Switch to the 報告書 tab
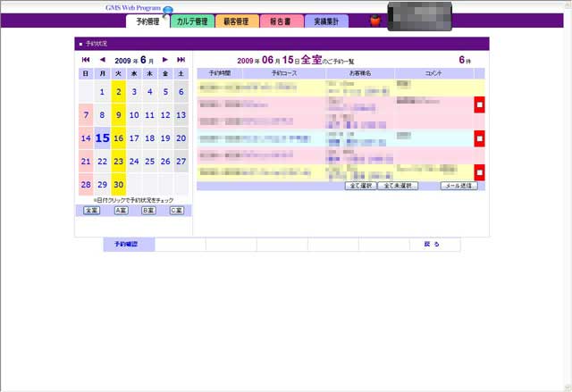This screenshot has height=392, width=572. click(281, 21)
